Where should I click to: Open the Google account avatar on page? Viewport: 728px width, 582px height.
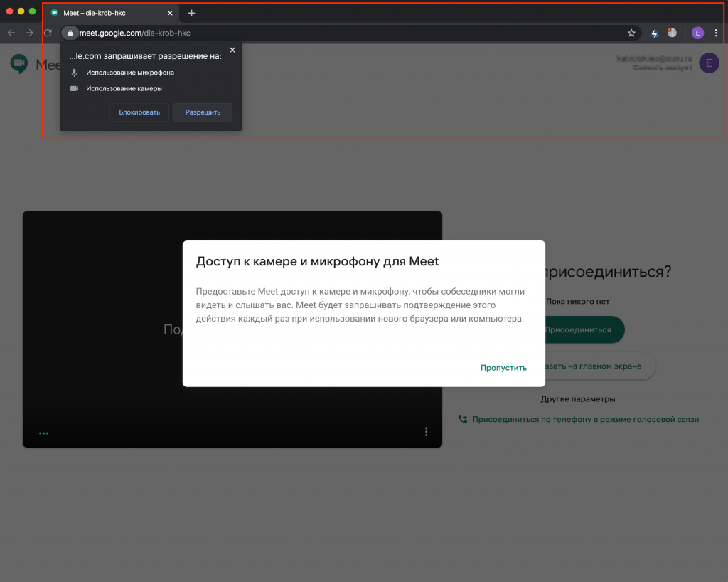click(x=709, y=63)
